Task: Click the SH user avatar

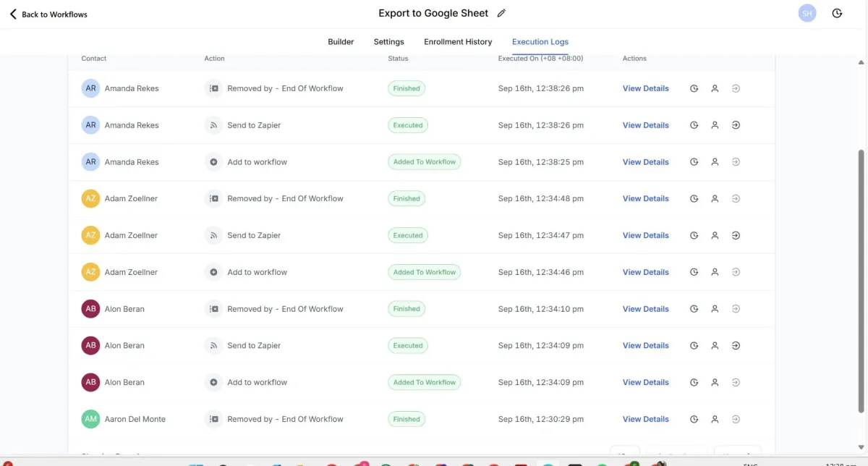Action: pyautogui.click(x=807, y=14)
